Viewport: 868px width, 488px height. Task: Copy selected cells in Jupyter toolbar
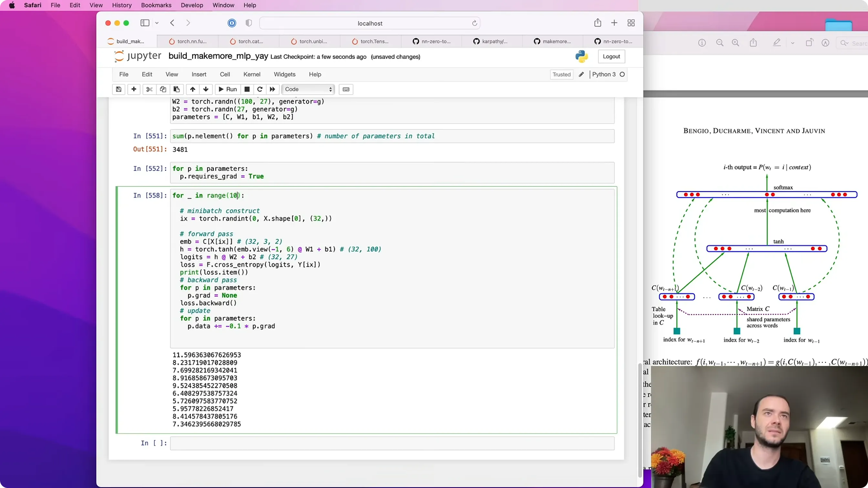(x=163, y=89)
